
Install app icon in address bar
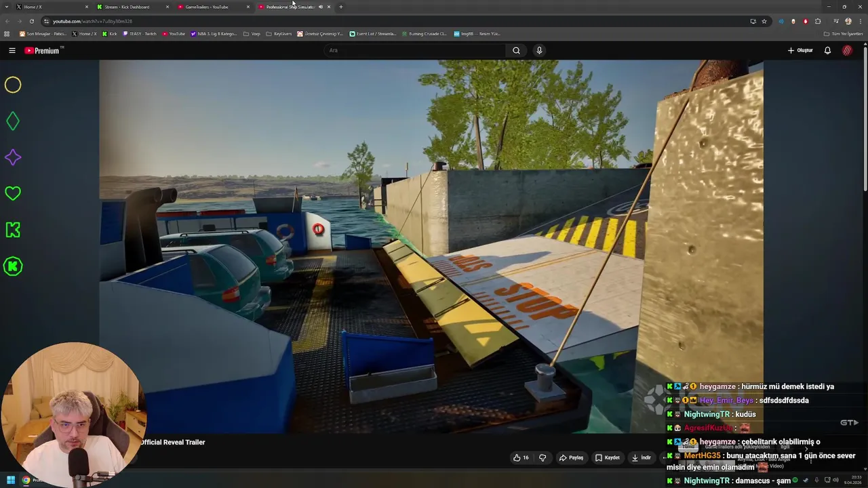click(753, 21)
